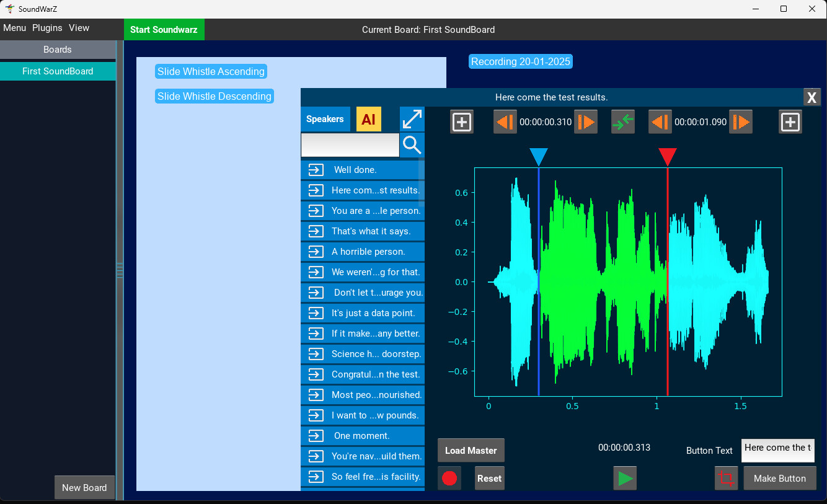Nudge end marker back with orange arrow icon

[660, 122]
